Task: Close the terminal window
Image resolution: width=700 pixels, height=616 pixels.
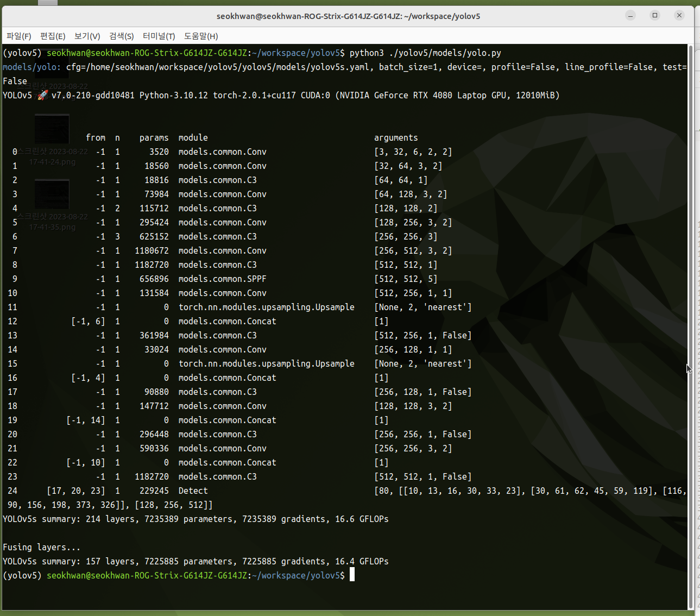Action: pyautogui.click(x=679, y=16)
